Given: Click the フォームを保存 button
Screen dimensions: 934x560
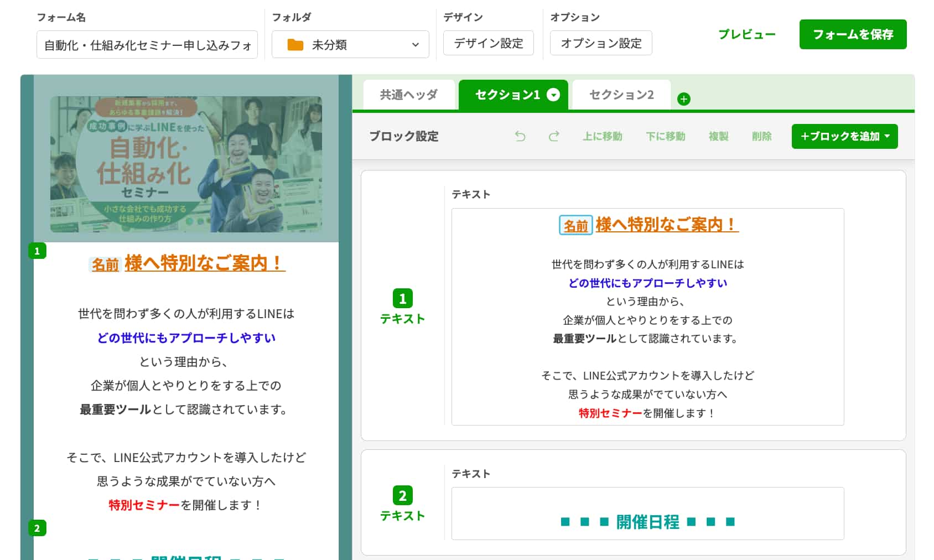Looking at the screenshot, I should click(853, 34).
